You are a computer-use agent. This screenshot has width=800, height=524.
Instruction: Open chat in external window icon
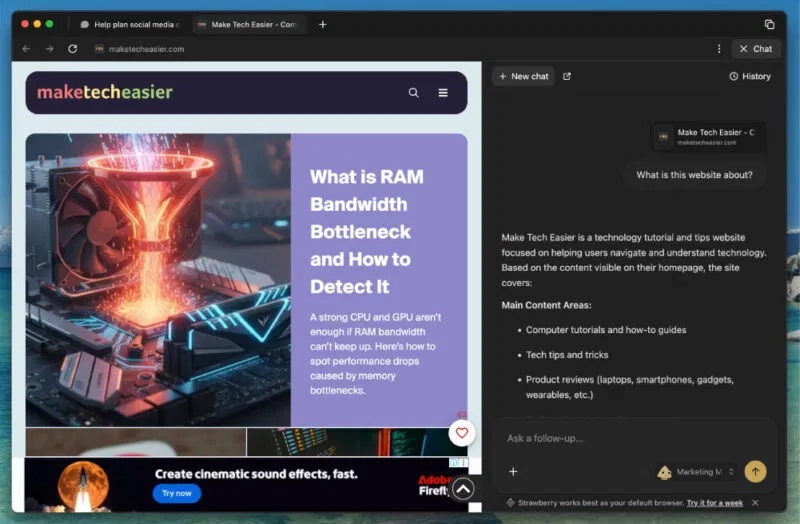click(x=567, y=76)
